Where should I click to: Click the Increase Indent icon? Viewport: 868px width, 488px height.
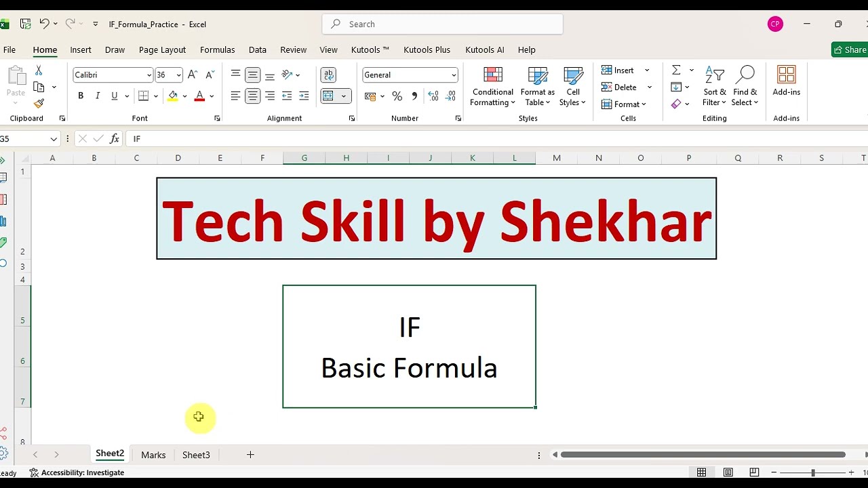pos(304,96)
